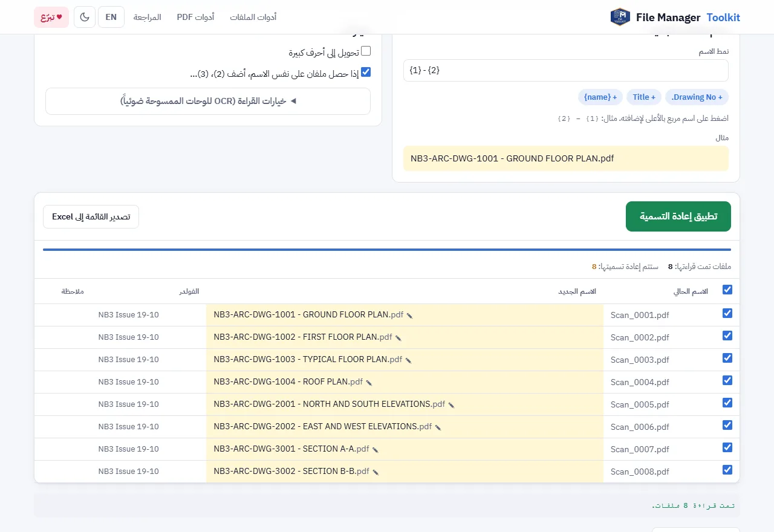
Task: Edit pencil for EAST AND WEST ELEVATIONS.pdf
Action: pos(438,427)
